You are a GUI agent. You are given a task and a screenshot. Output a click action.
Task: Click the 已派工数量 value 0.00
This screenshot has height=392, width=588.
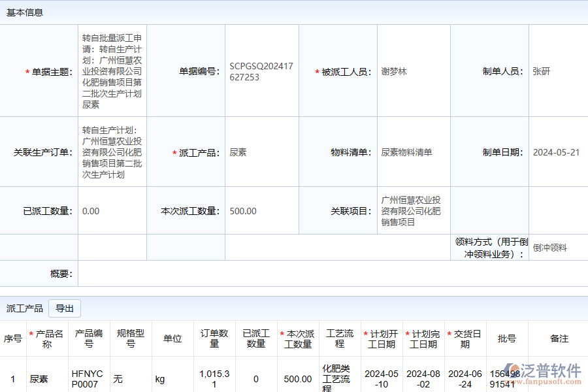[x=91, y=211]
